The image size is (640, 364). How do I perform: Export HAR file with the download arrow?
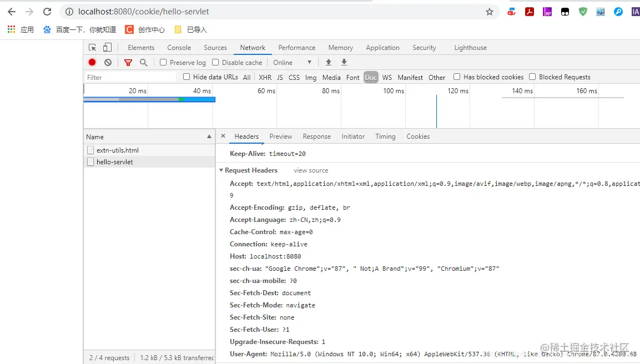point(344,62)
